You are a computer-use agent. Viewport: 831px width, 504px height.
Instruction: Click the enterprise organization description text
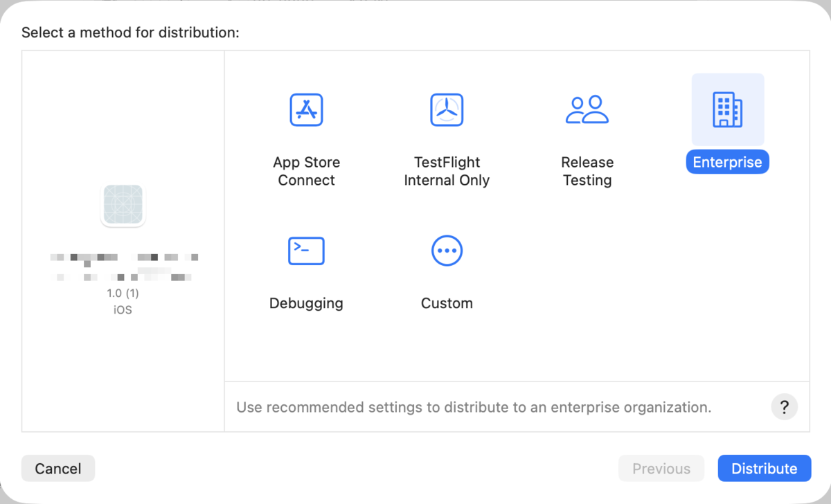(474, 407)
